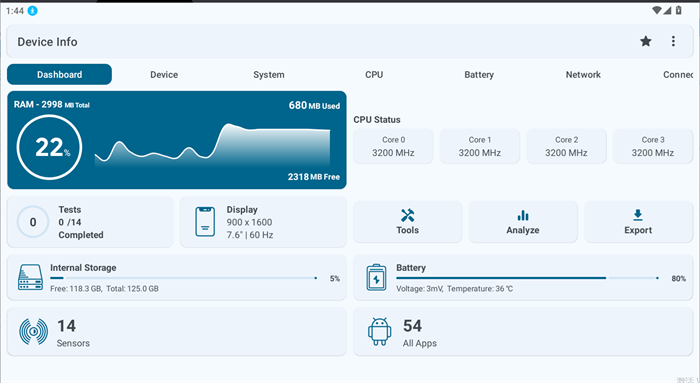Open the Core 2 3200 MHz card
Screen dimensions: 700x383
[566, 146]
